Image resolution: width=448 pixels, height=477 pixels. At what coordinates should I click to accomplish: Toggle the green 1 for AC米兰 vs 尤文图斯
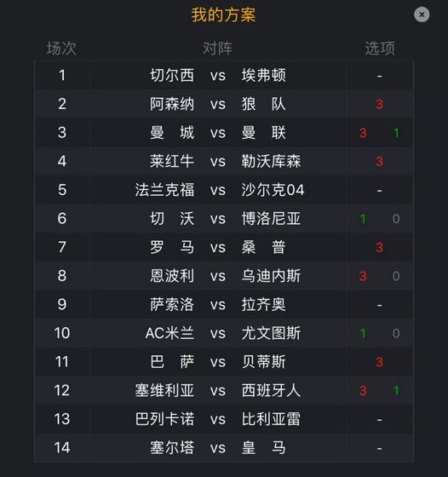363,333
